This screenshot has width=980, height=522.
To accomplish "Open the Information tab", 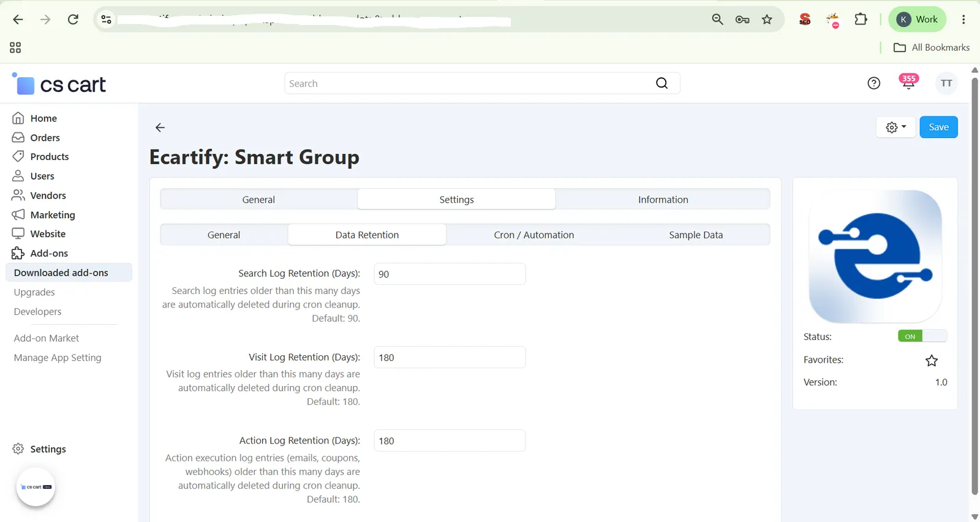I will [x=663, y=200].
